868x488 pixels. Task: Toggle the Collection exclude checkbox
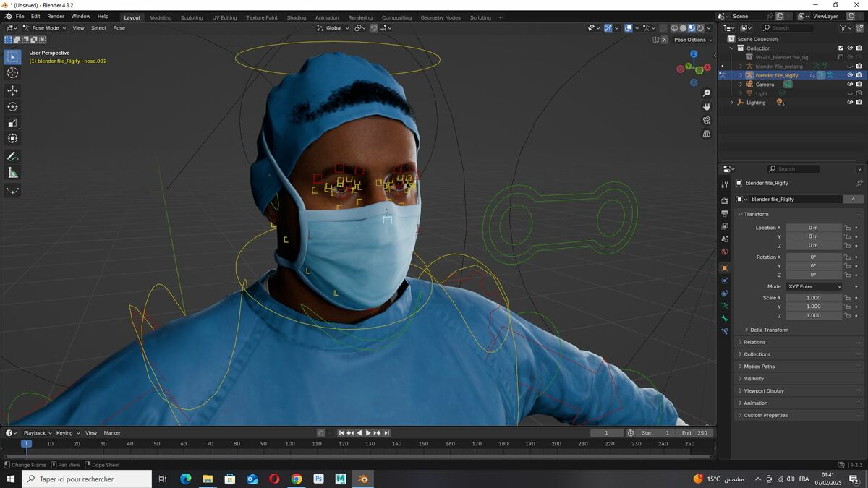pyautogui.click(x=841, y=48)
